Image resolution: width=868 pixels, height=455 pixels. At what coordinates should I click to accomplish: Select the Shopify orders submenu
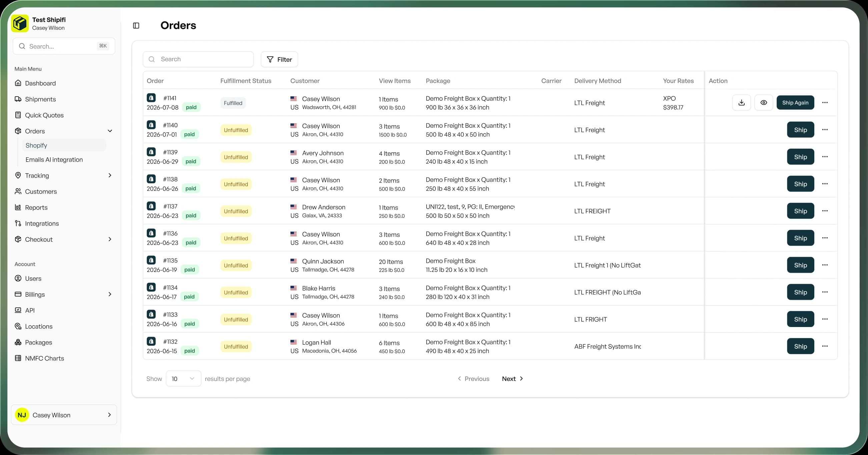(x=64, y=145)
